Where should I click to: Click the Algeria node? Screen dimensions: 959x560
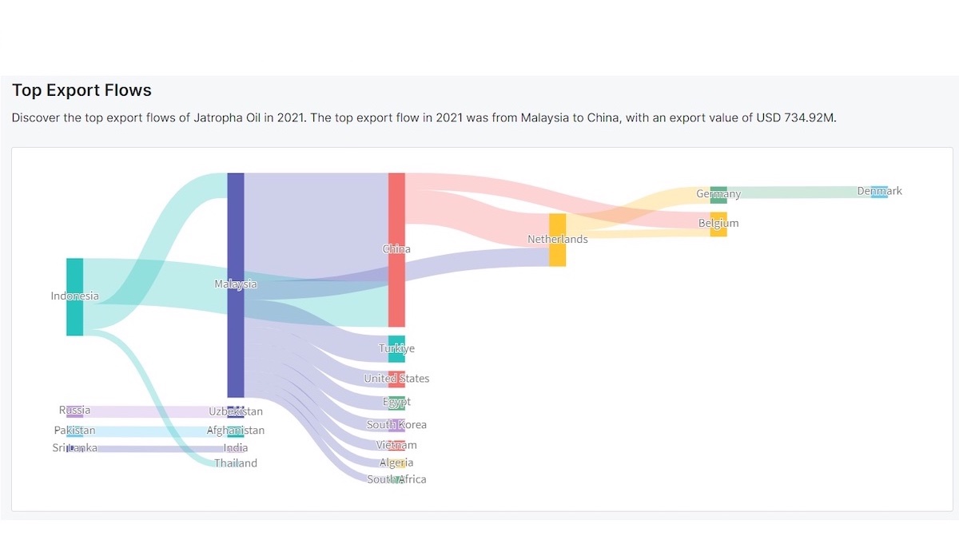(396, 463)
